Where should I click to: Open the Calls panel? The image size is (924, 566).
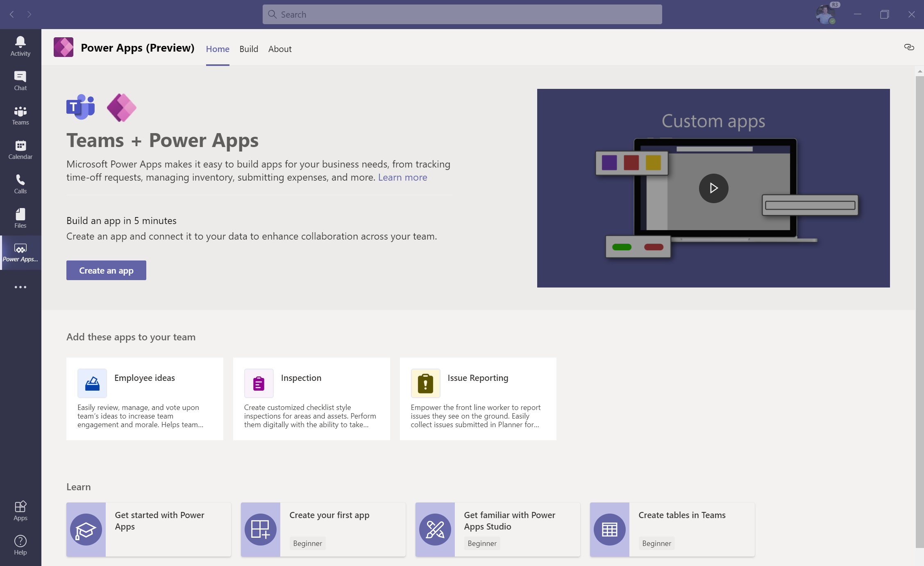(20, 184)
